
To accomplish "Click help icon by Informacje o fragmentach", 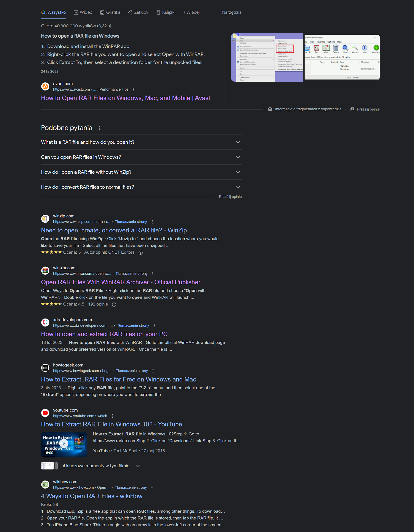I will pyautogui.click(x=270, y=109).
